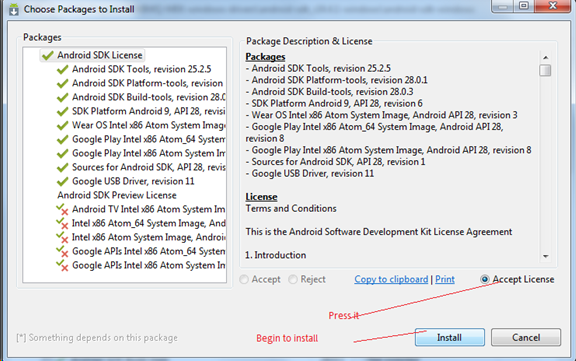Click the check icon beside Google Play Intel x86 Atom System Im
Viewport: 576px width, 361px height.
[62, 154]
